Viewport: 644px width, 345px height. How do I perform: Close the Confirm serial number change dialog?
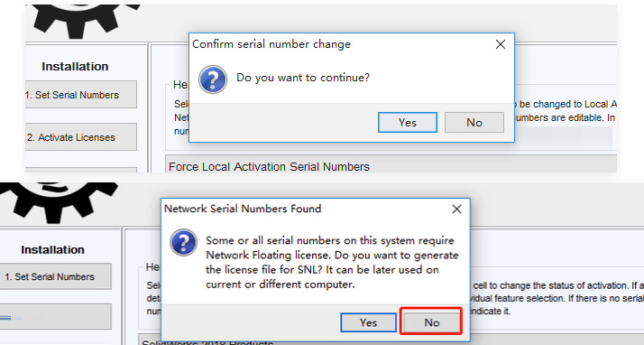[x=501, y=44]
